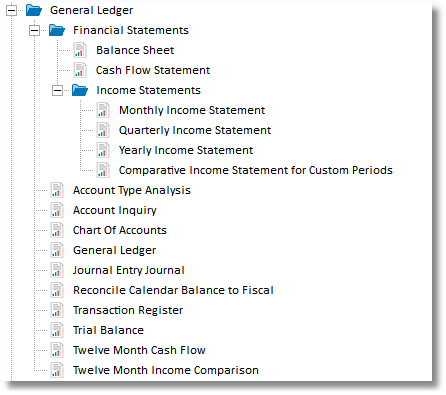
Task: Open the Transaction Register report
Action: pos(128,310)
